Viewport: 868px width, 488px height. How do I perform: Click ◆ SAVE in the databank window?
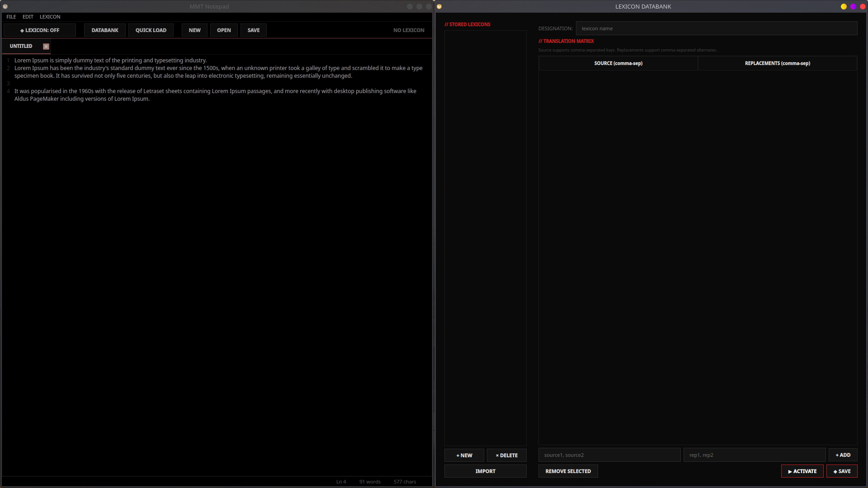click(x=842, y=471)
